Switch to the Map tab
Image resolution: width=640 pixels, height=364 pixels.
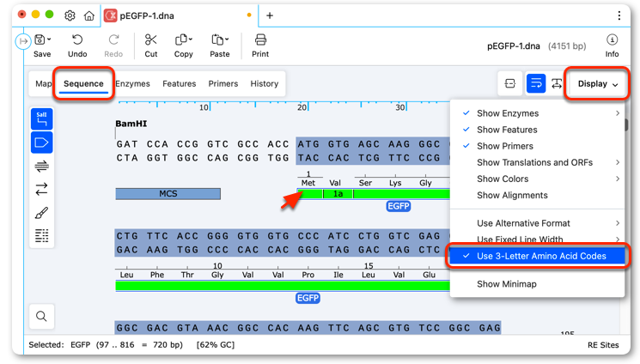[43, 83]
